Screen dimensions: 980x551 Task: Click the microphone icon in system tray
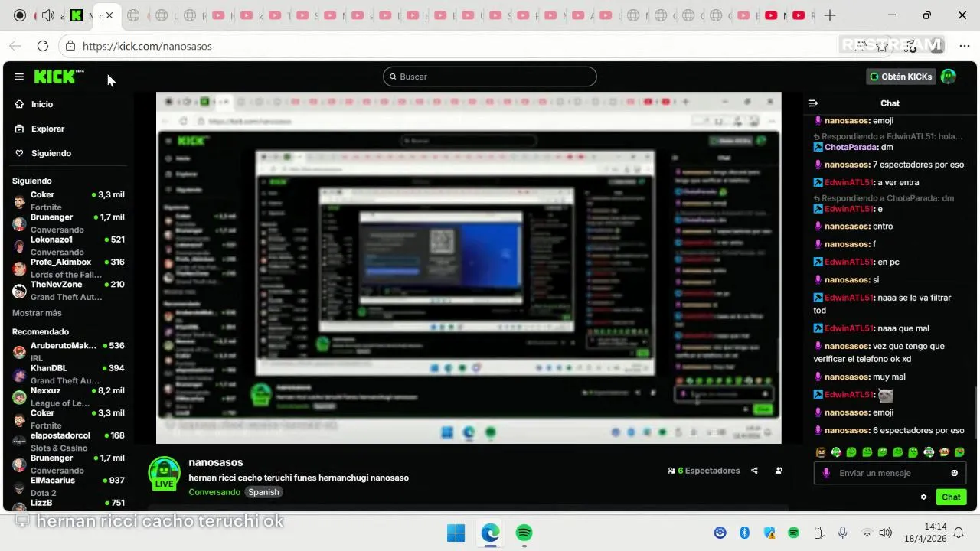coord(842,533)
